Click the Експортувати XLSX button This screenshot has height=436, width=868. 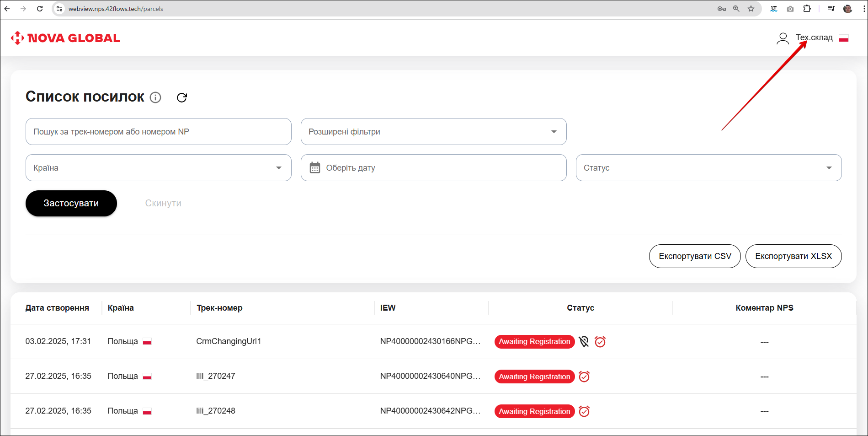pyautogui.click(x=793, y=256)
